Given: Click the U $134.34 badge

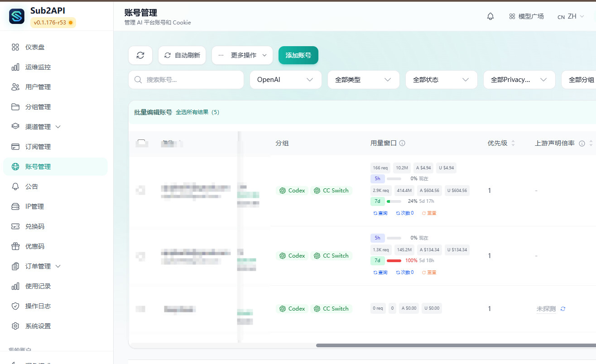Looking at the screenshot, I should tap(457, 249).
